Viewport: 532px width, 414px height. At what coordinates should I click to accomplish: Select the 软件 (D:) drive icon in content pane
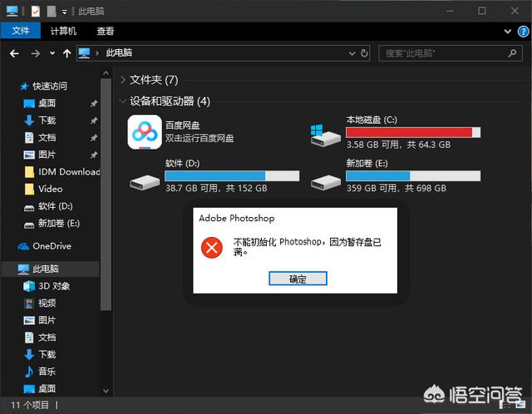tap(145, 182)
